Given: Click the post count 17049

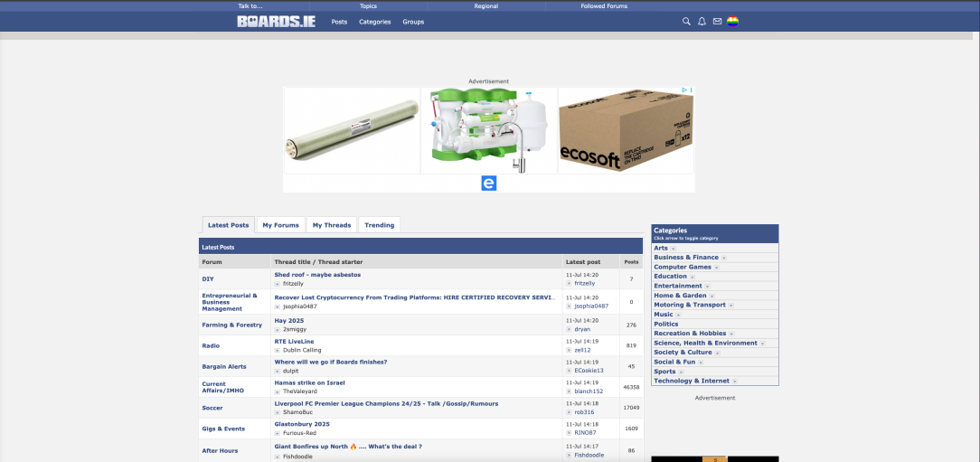Looking at the screenshot, I should coord(631,408).
